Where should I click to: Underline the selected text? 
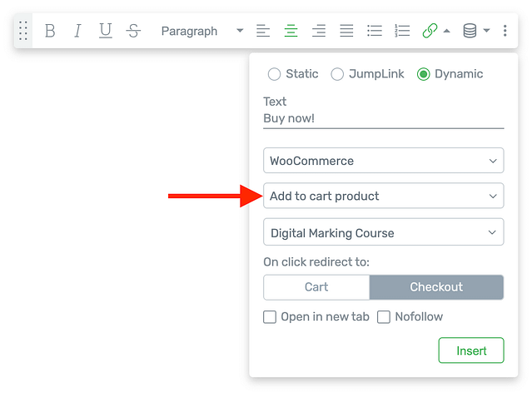105,31
